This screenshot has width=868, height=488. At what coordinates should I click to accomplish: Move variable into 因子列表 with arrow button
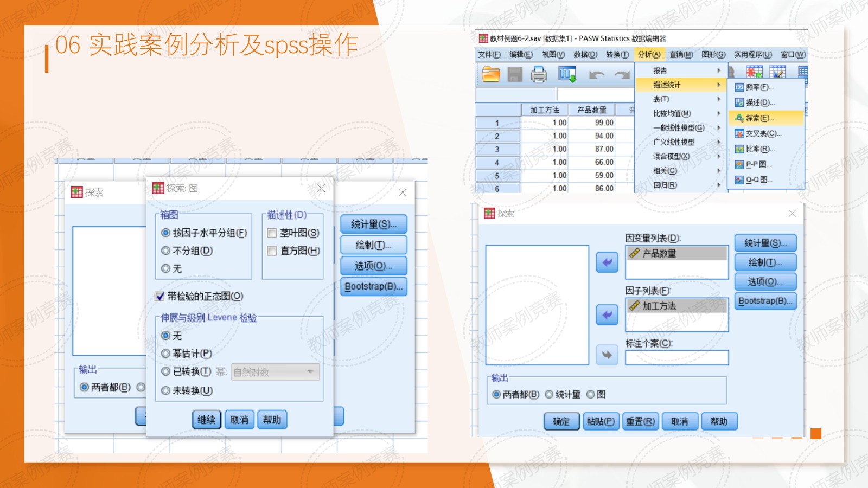click(x=607, y=315)
